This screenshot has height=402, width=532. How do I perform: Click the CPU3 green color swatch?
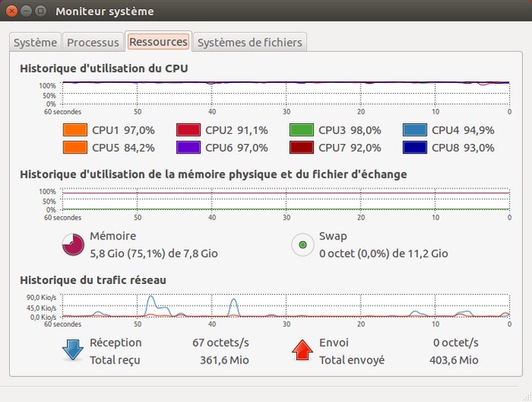302,130
